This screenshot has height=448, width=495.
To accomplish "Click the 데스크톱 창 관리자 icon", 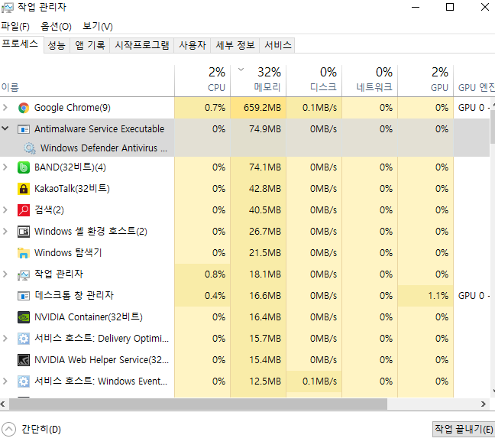I will pyautogui.click(x=24, y=296).
